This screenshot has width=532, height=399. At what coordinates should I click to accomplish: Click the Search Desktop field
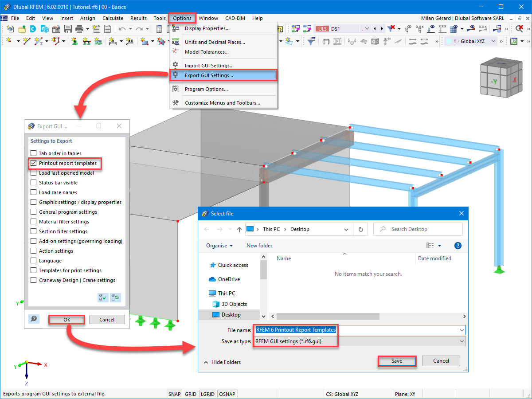coord(418,229)
